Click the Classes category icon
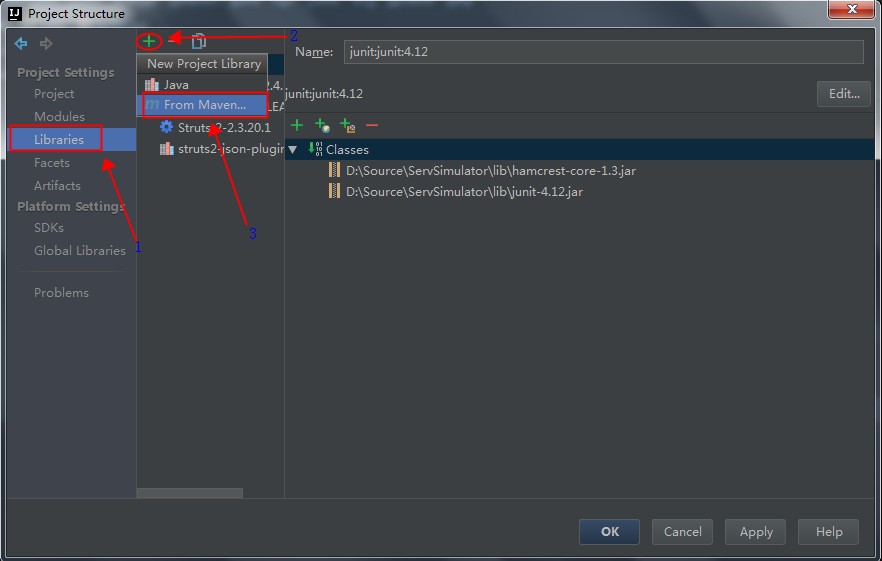 click(316, 149)
